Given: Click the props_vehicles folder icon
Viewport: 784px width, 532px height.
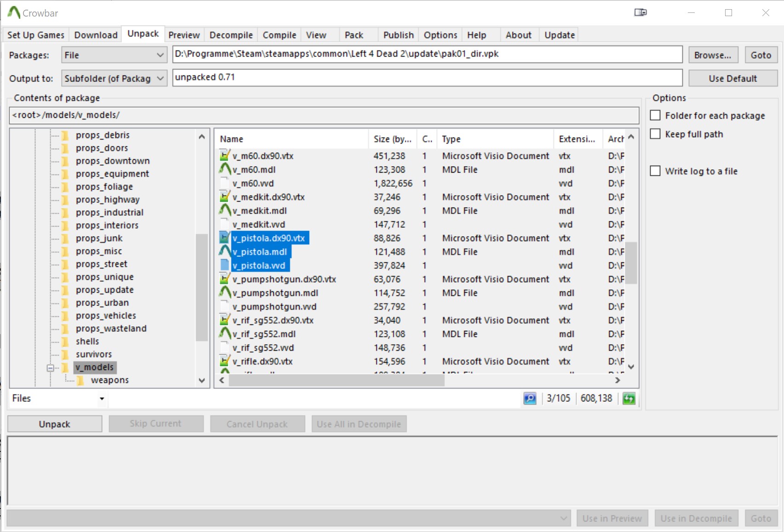Looking at the screenshot, I should (66, 316).
